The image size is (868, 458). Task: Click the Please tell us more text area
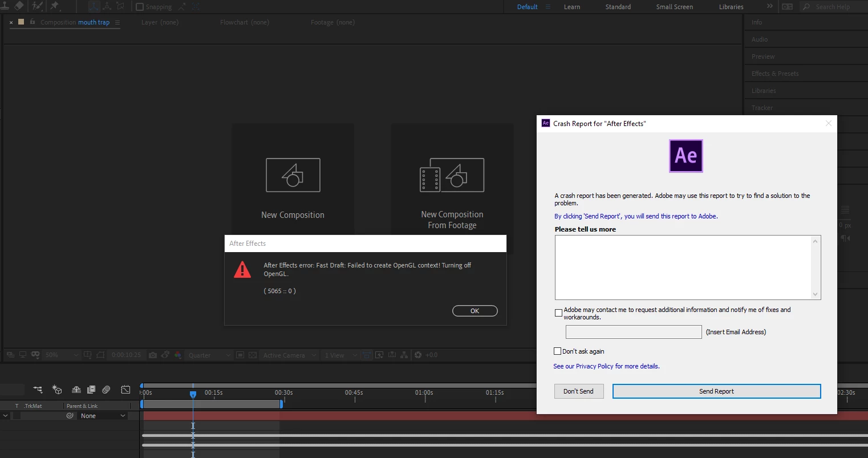click(683, 267)
